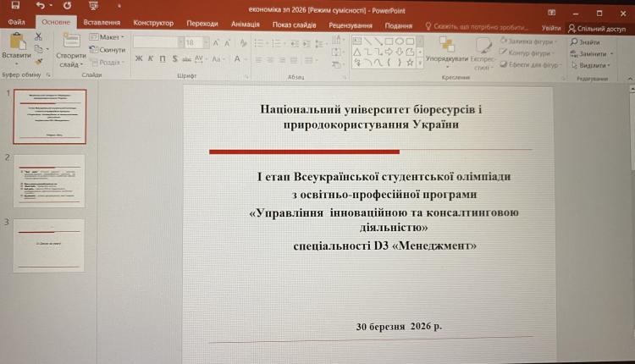The width and height of the screenshot is (635, 364).
Task: Open Контур фігури shape outline
Action: (527, 52)
